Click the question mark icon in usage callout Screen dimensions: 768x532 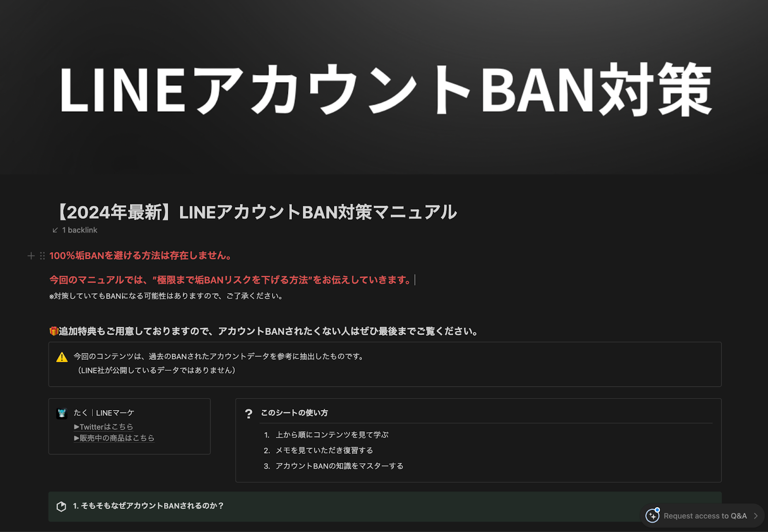pos(249,414)
